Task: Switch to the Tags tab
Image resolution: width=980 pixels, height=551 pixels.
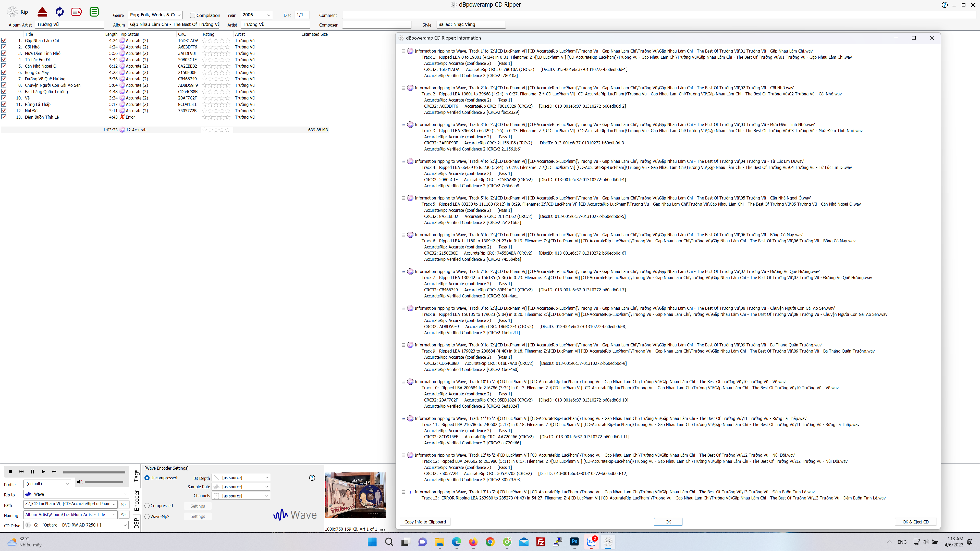Action: tap(137, 476)
